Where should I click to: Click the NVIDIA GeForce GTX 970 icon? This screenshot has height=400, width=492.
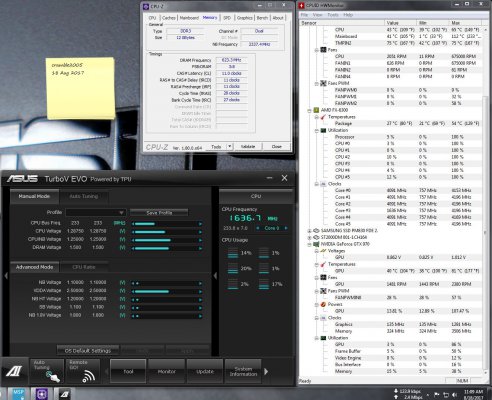pos(316,244)
